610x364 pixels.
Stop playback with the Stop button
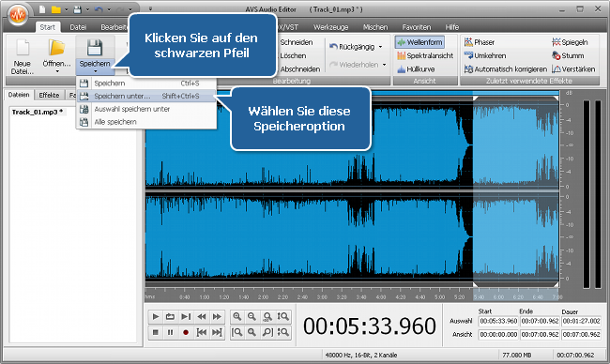pyautogui.click(x=156, y=332)
